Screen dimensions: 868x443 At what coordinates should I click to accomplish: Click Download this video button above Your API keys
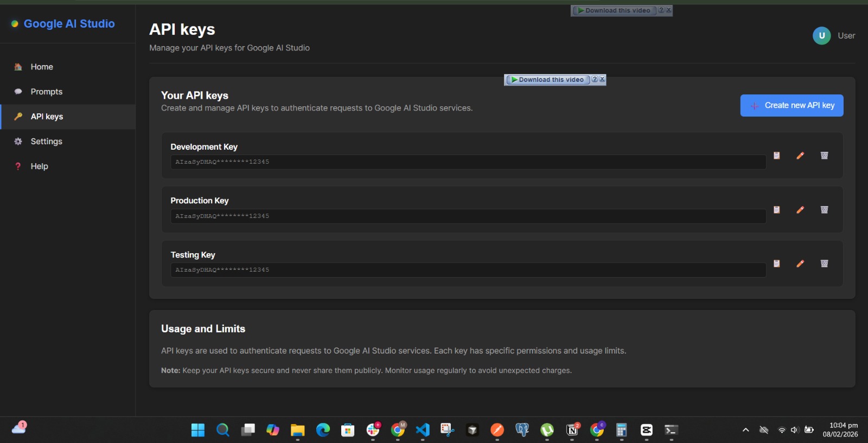(548, 80)
